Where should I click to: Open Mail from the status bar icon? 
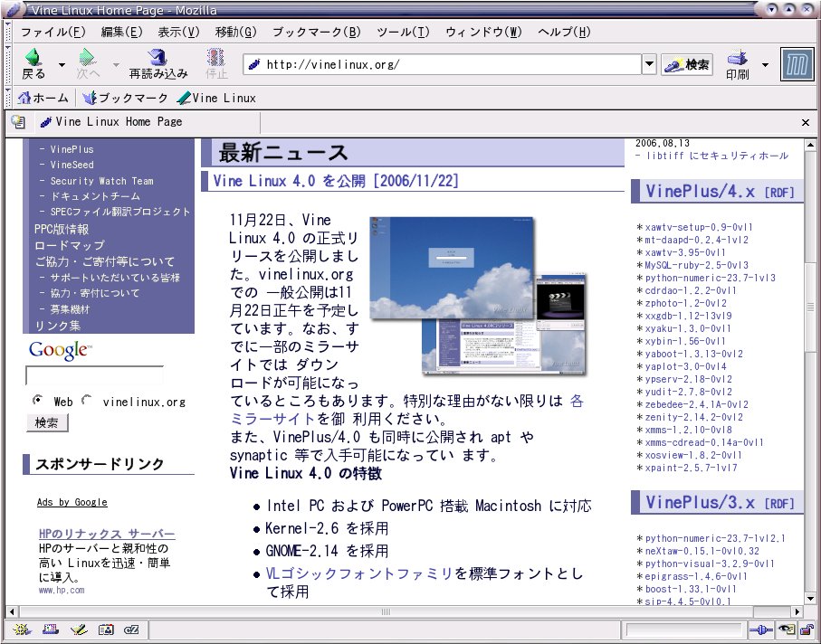click(x=51, y=630)
